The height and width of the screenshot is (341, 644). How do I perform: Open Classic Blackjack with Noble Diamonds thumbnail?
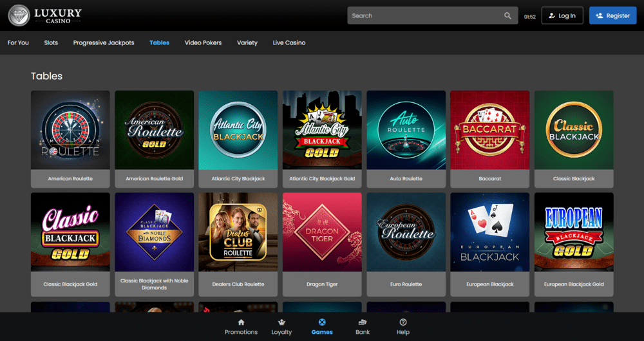click(155, 232)
